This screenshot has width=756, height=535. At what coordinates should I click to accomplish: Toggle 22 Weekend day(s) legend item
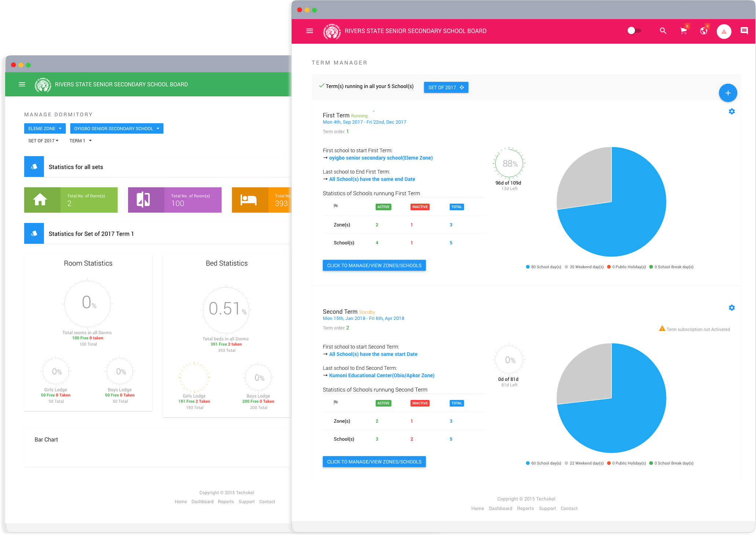(x=584, y=463)
